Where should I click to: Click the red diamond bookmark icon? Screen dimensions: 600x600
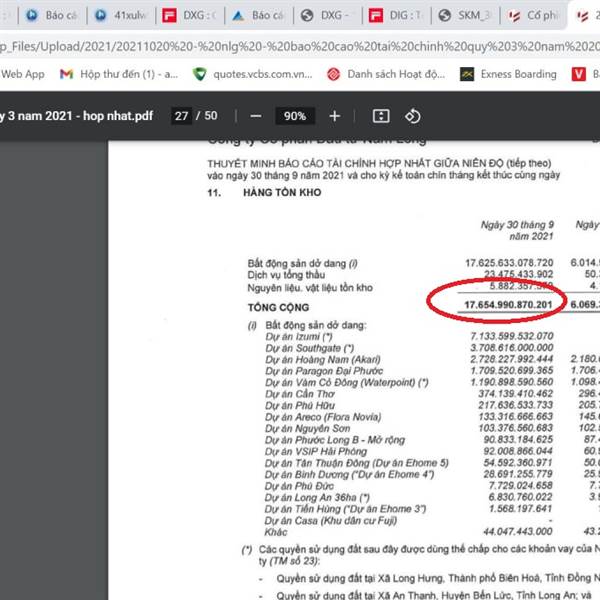pos(333,74)
